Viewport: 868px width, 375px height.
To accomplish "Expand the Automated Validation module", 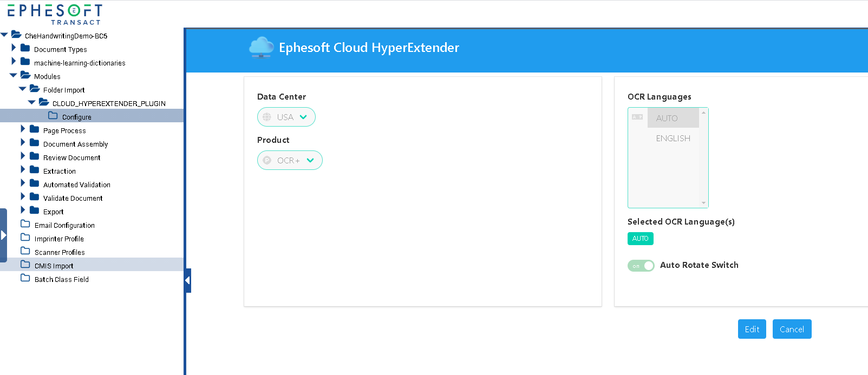I will pos(23,183).
